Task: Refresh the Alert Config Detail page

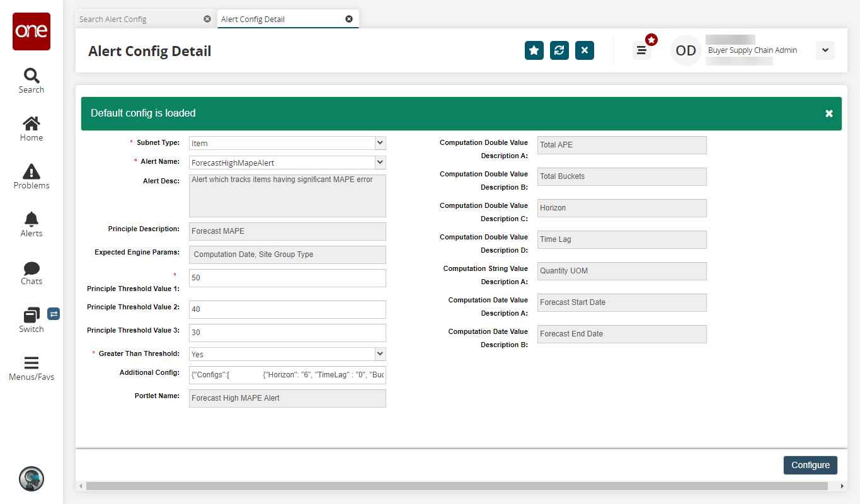Action: 559,50
